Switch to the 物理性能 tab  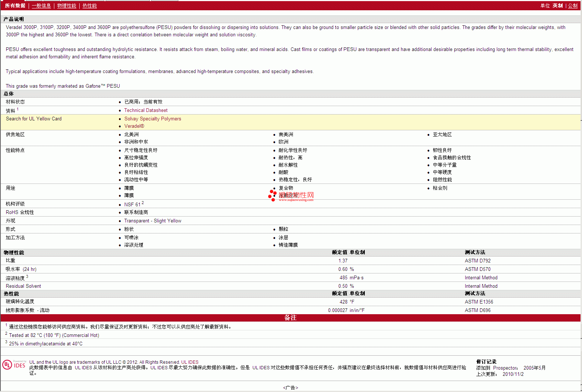pyautogui.click(x=66, y=6)
